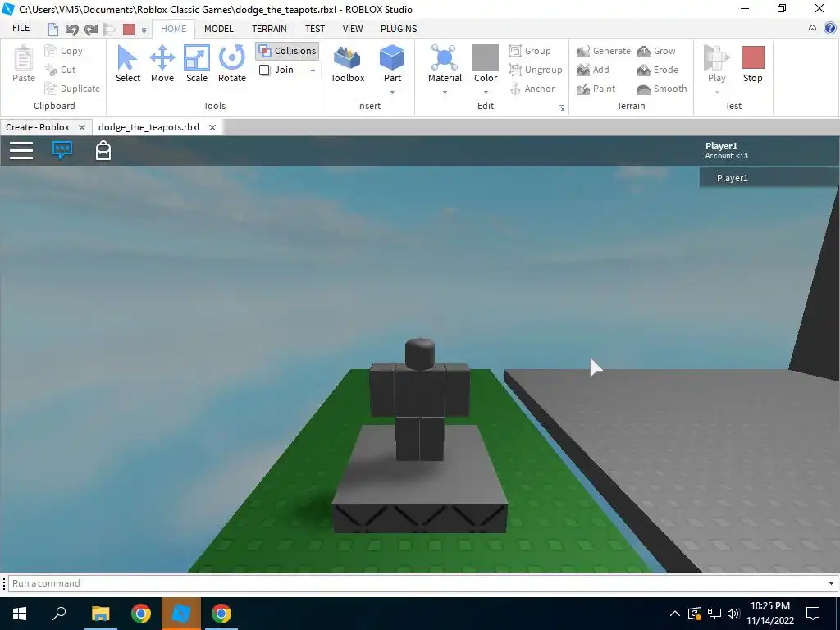840x630 pixels.
Task: Open Studio help question-mark icon
Action: [830, 29]
